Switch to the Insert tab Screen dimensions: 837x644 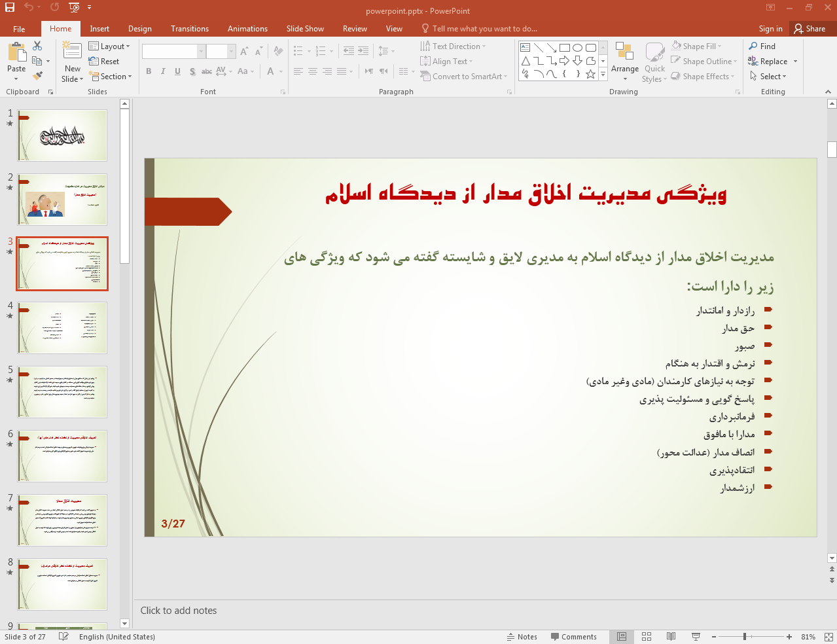[x=99, y=29]
